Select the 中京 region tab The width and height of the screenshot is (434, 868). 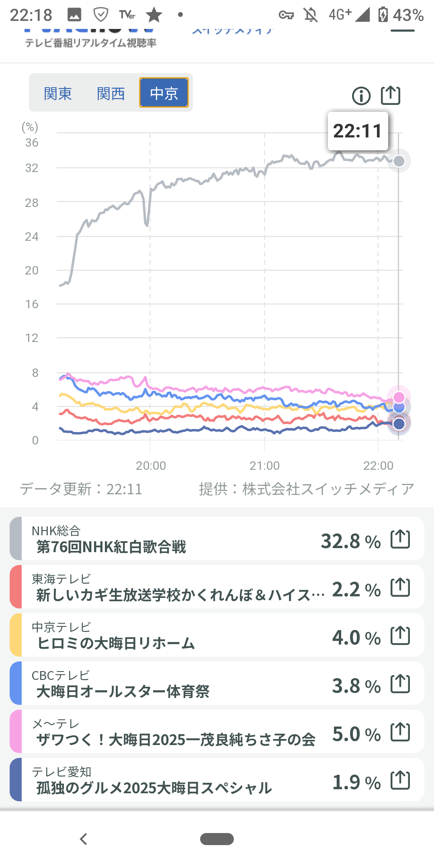point(164,93)
